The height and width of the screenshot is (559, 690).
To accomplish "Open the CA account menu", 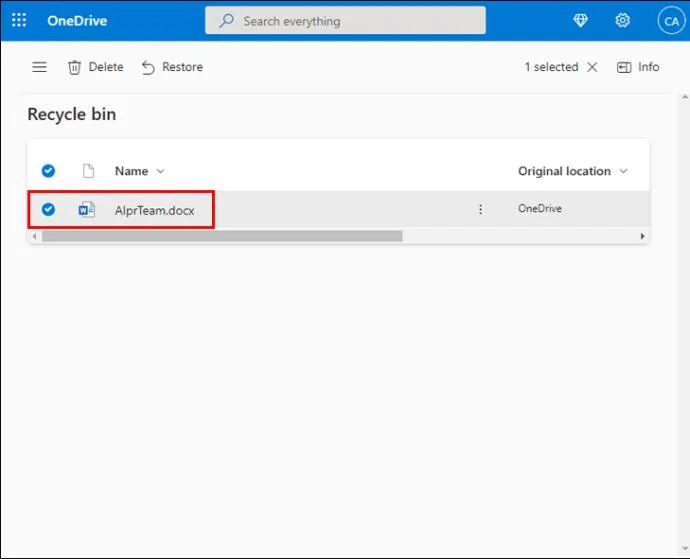I will tap(671, 21).
